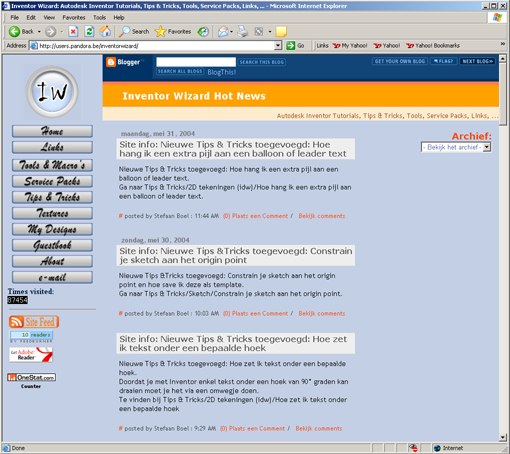Viewport: 510px width, 454px height.
Task: Click the FLAG? button
Action: (444, 61)
